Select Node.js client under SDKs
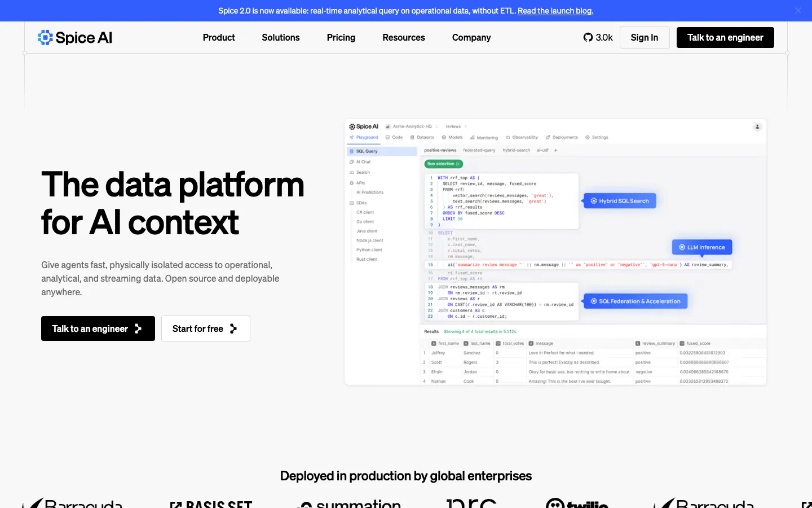The width and height of the screenshot is (812, 508). (x=369, y=240)
